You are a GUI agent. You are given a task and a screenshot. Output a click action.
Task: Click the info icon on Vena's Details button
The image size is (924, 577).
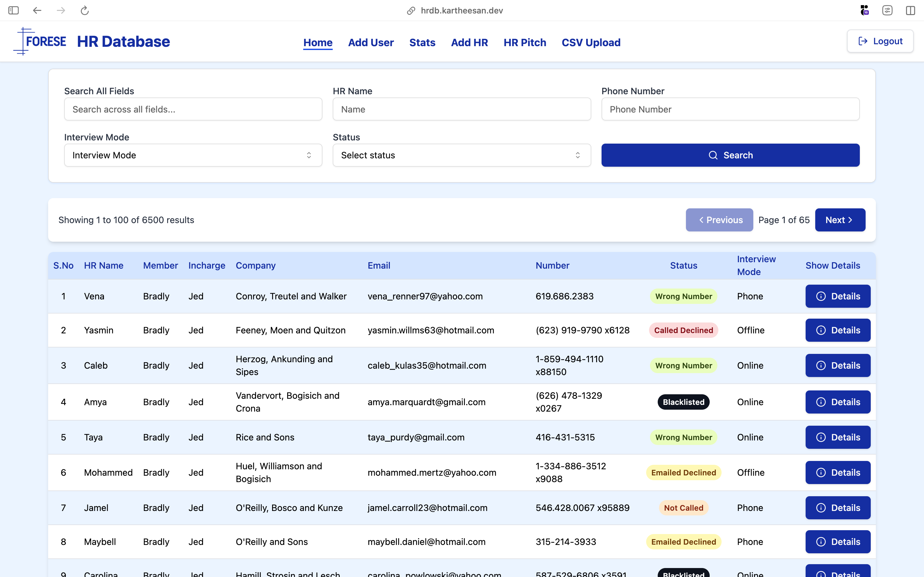point(821,296)
